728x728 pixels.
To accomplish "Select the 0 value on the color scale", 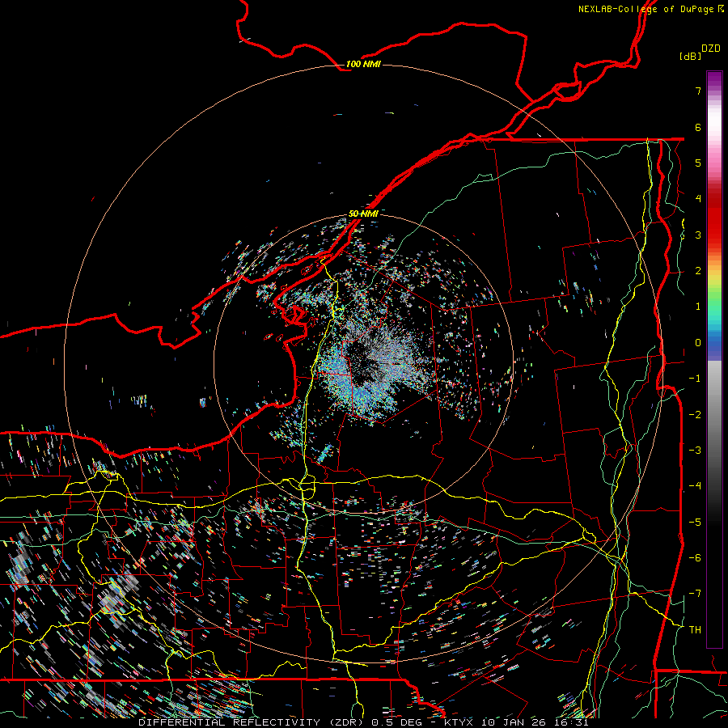I will click(x=698, y=343).
